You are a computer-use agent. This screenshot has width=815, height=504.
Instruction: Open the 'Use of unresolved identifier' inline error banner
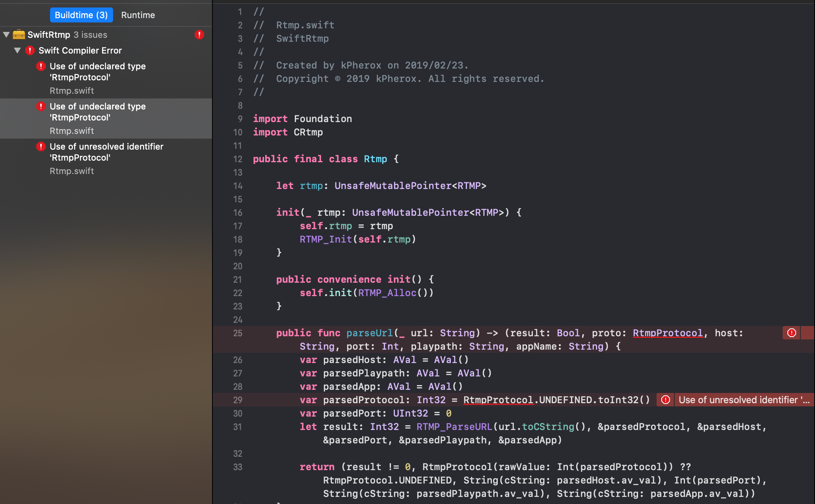pos(744,400)
